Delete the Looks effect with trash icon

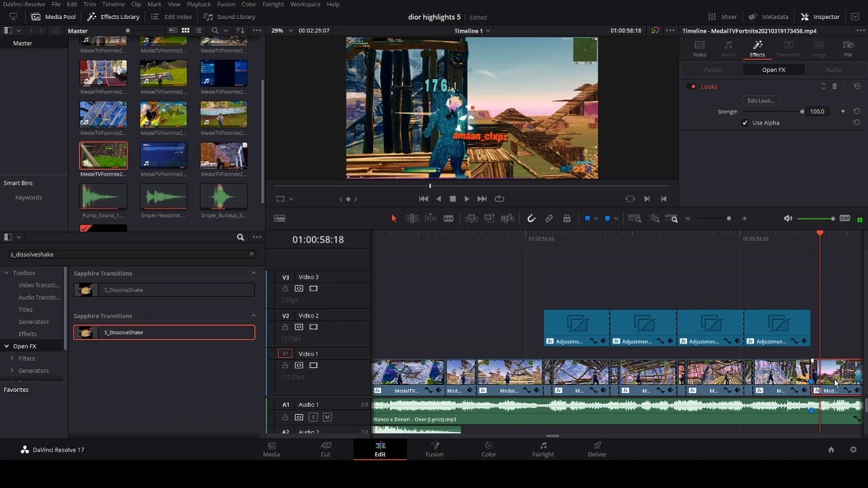coord(835,87)
